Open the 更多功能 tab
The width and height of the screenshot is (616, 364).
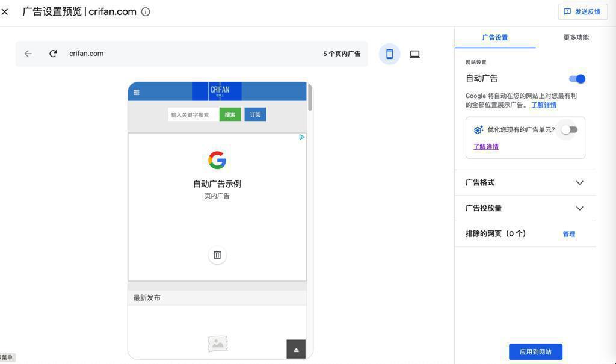point(576,37)
